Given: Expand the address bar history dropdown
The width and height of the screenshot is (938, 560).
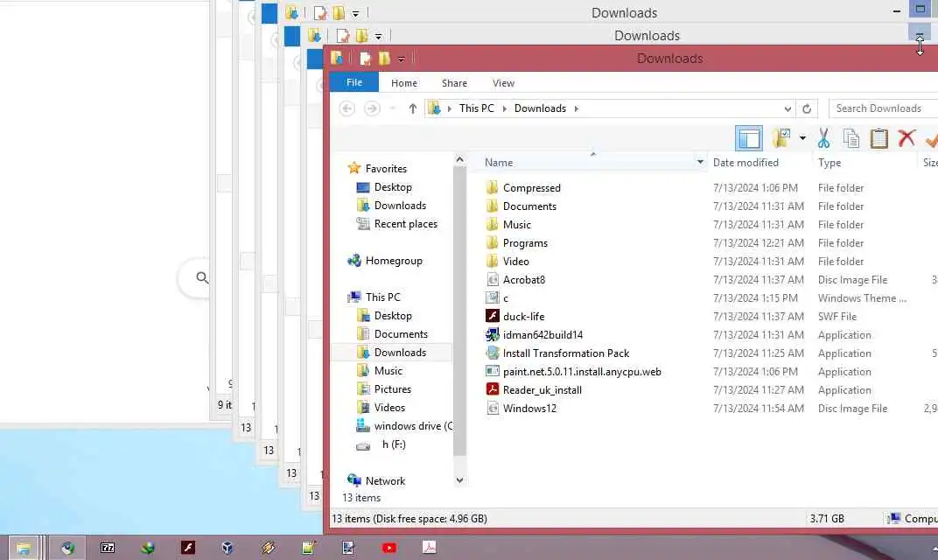Looking at the screenshot, I should [x=787, y=108].
